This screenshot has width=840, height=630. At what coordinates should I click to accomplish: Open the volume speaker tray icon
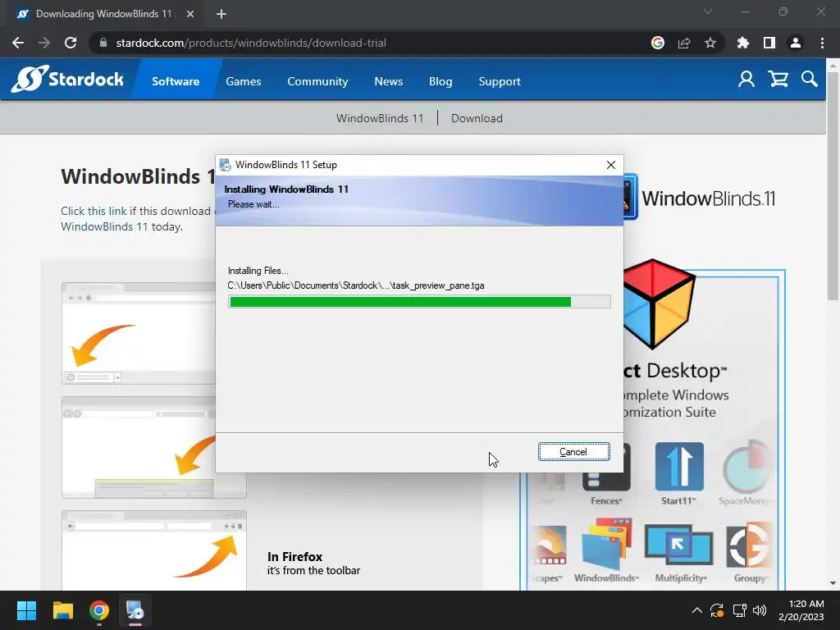pyautogui.click(x=760, y=610)
